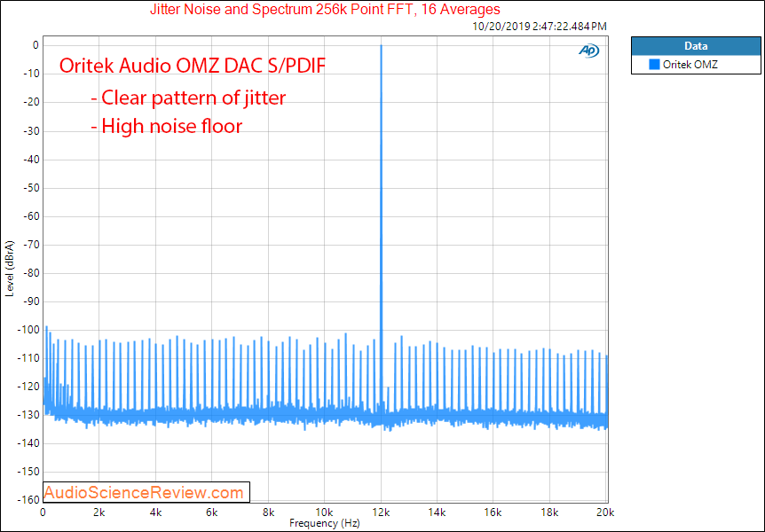Screen dimensions: 765x532
Task: Click the -20 tick label on level axis
Action: pos(30,102)
